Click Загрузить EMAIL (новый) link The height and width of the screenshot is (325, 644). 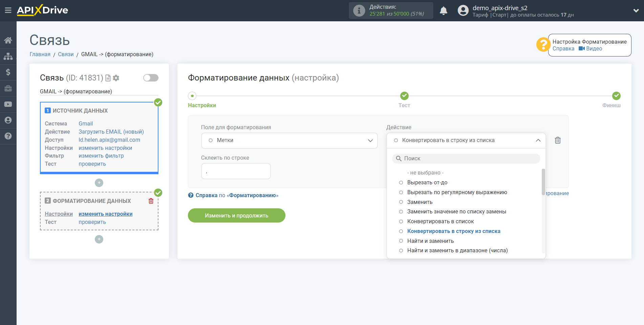111,132
